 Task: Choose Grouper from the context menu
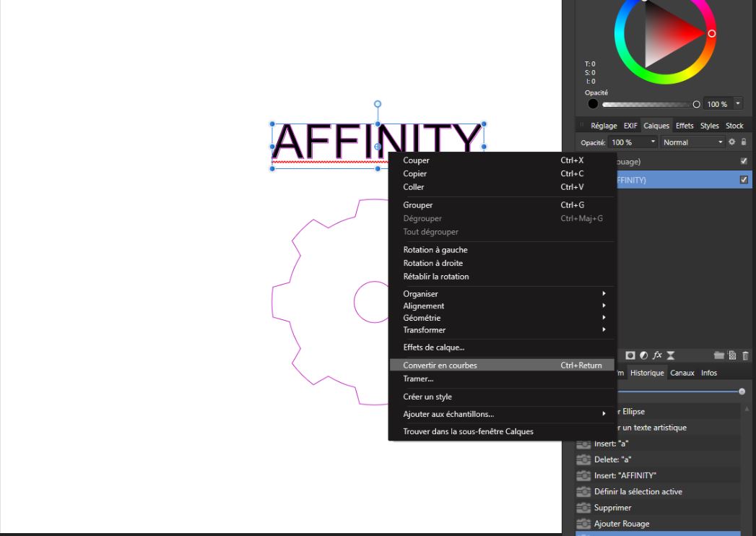point(501,204)
